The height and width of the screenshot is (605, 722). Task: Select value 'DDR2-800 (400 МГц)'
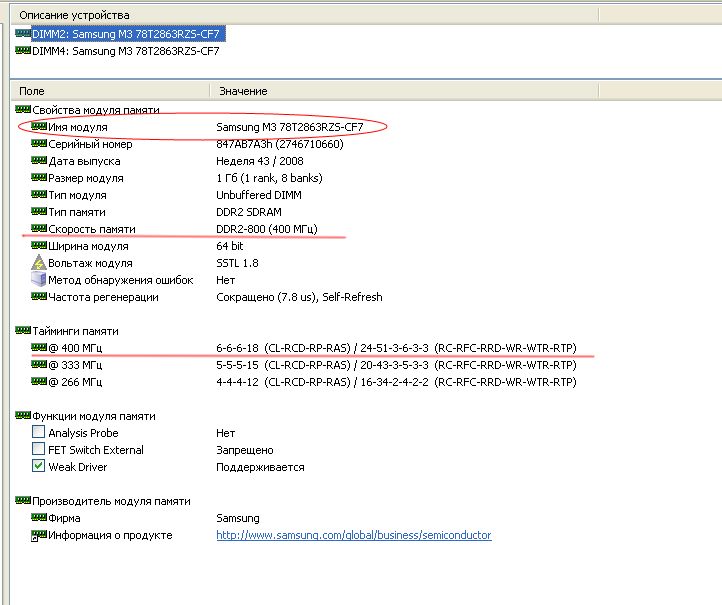pos(267,229)
